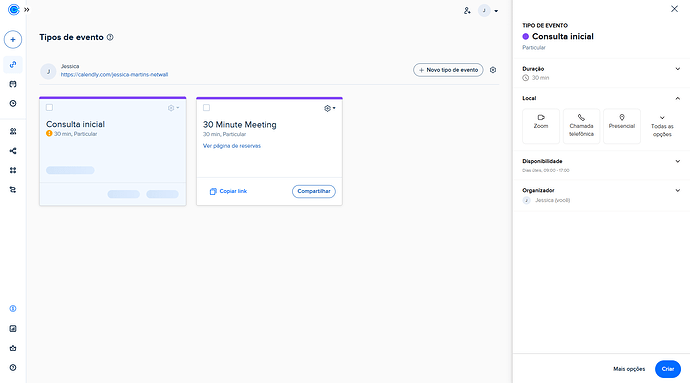Click the J account avatar in header
690x383 pixels.
tap(484, 11)
